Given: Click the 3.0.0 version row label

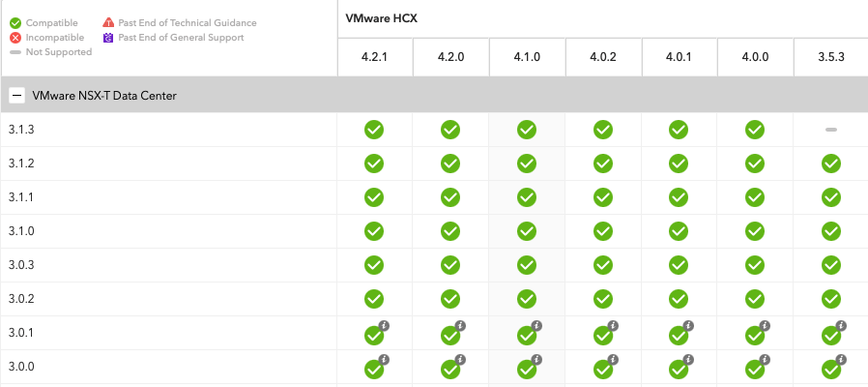Looking at the screenshot, I should click(21, 368).
